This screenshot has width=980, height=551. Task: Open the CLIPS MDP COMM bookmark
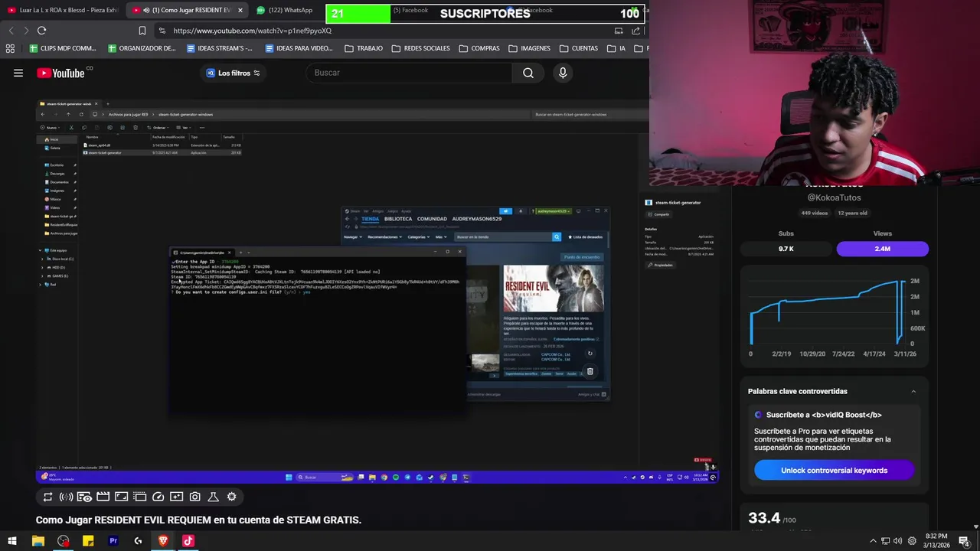[62, 48]
